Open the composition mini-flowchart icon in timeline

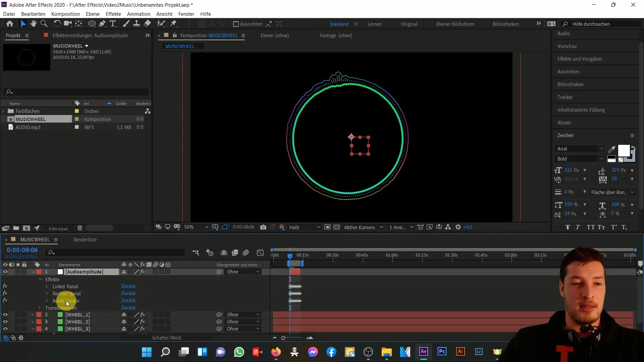click(196, 253)
